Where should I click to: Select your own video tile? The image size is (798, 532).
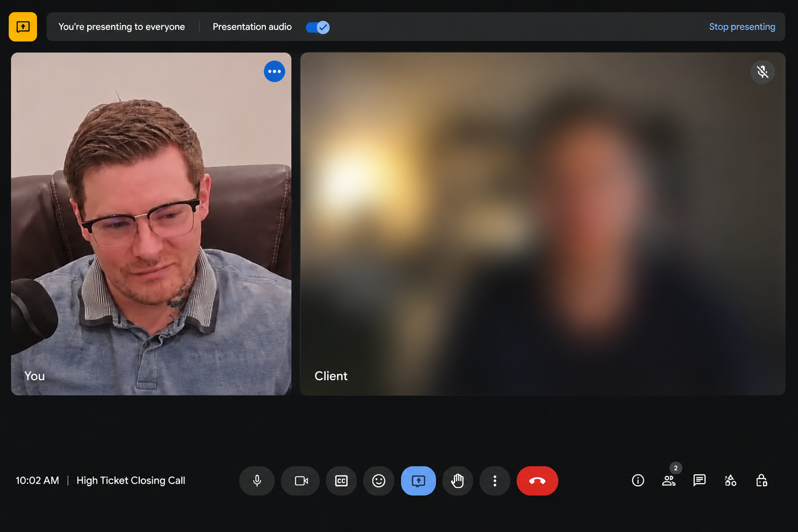pyautogui.click(x=151, y=224)
